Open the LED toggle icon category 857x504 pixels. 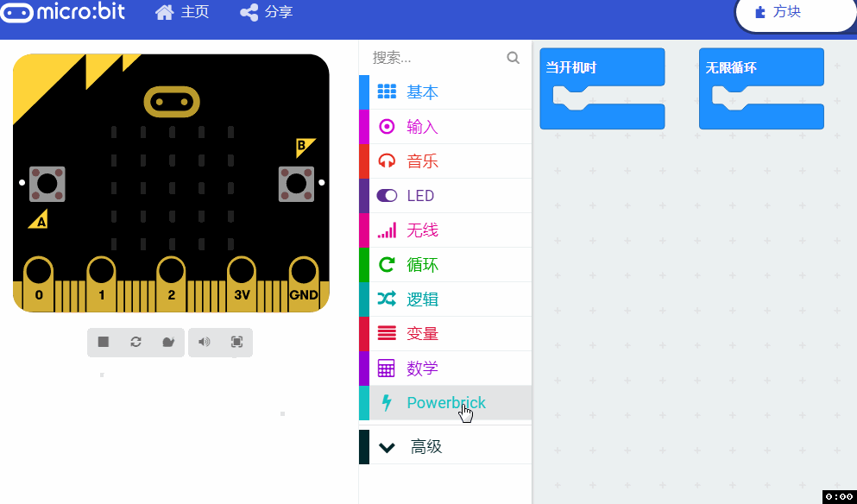point(444,196)
